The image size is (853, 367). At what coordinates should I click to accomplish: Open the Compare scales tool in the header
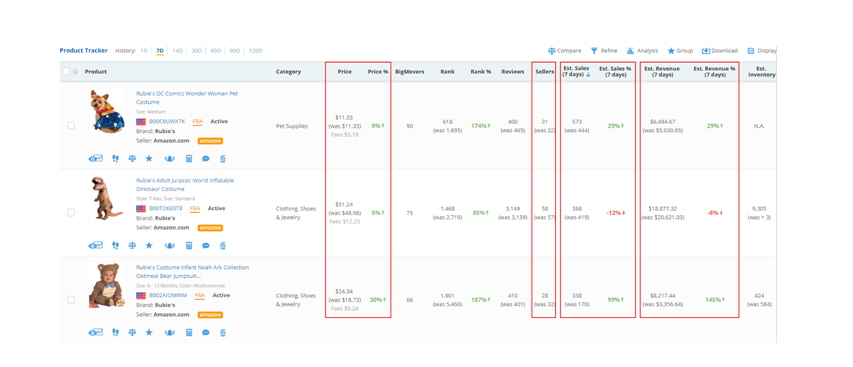(x=564, y=51)
